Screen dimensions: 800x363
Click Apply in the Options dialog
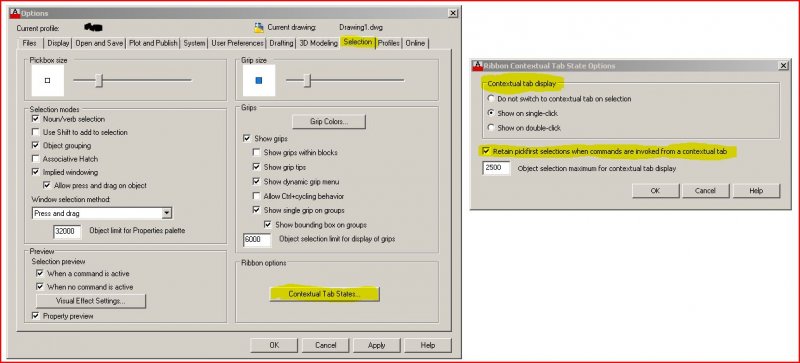[377, 345]
